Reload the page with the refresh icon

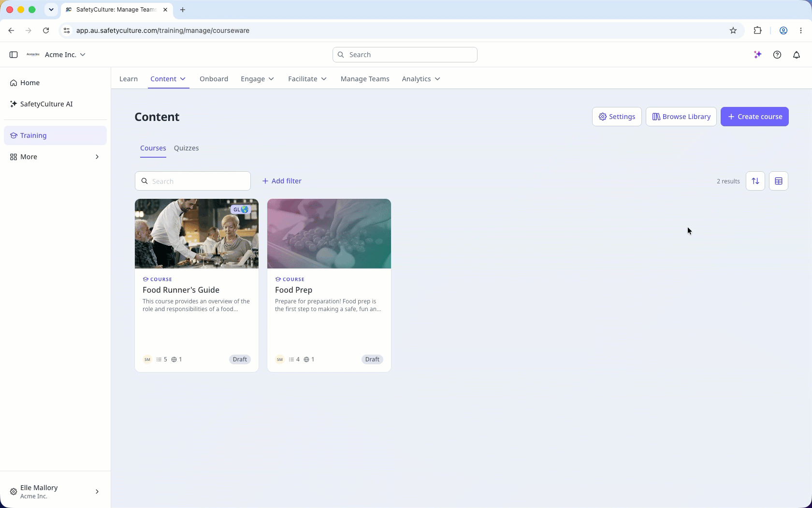coord(46,30)
